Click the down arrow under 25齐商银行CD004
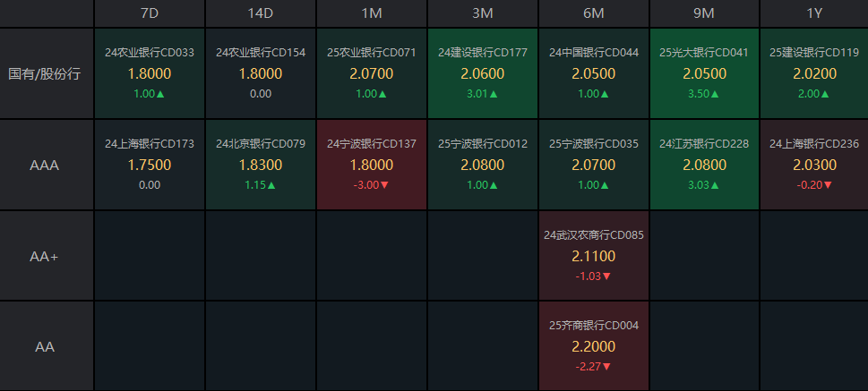 click(606, 366)
